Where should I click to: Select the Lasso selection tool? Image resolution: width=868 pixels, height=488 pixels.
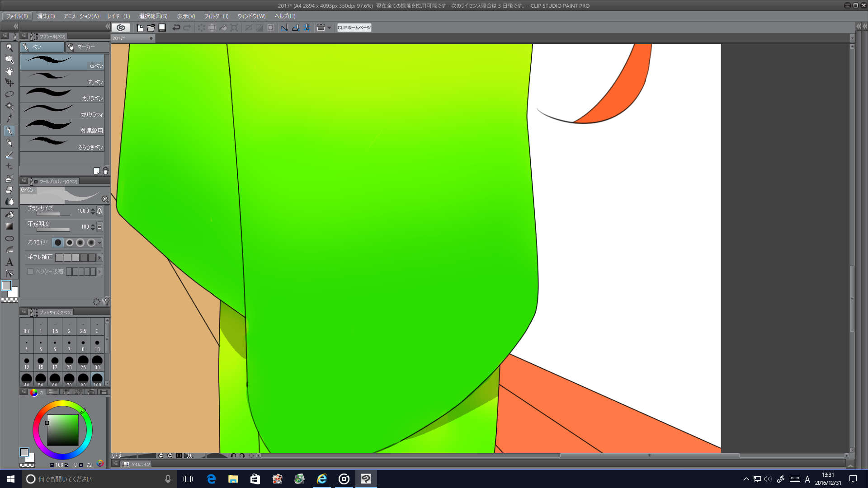9,94
